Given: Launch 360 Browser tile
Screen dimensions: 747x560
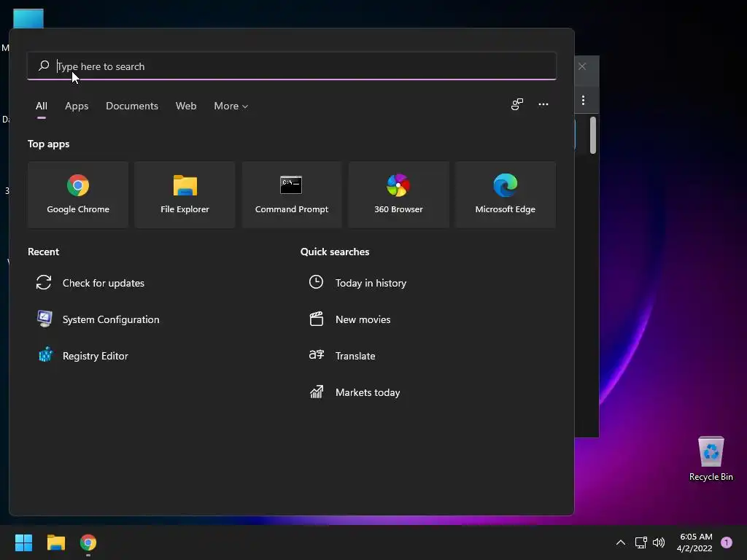Looking at the screenshot, I should [398, 195].
